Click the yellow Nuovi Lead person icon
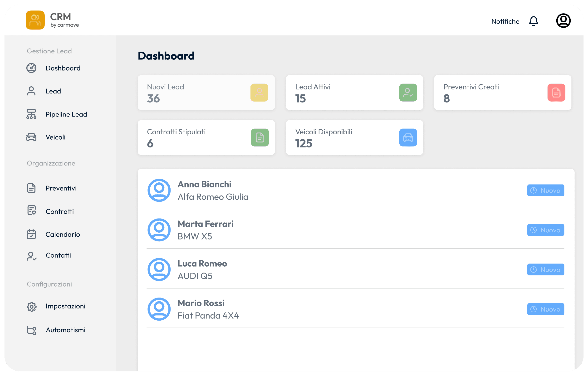Image resolution: width=588 pixels, height=376 pixels. (x=259, y=93)
